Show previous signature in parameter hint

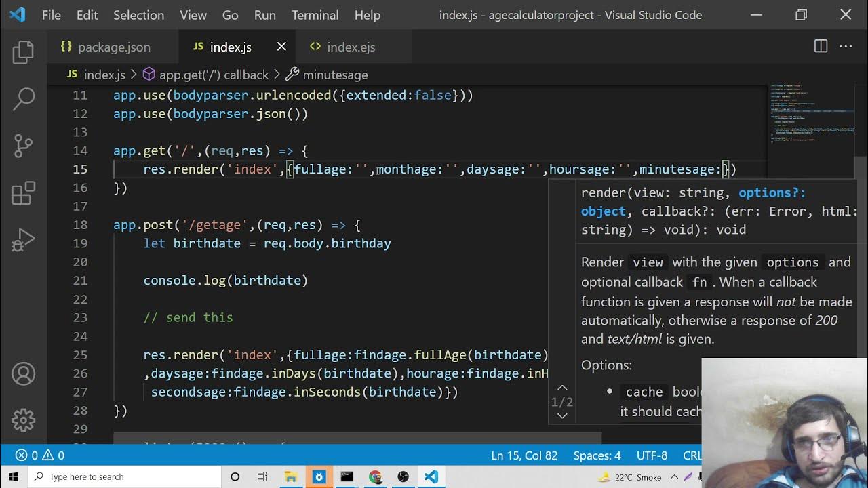point(562,388)
